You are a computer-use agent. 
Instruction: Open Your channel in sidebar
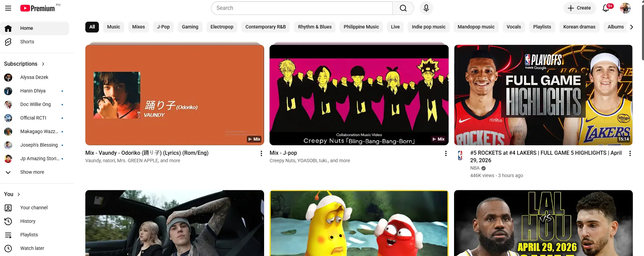point(35,208)
